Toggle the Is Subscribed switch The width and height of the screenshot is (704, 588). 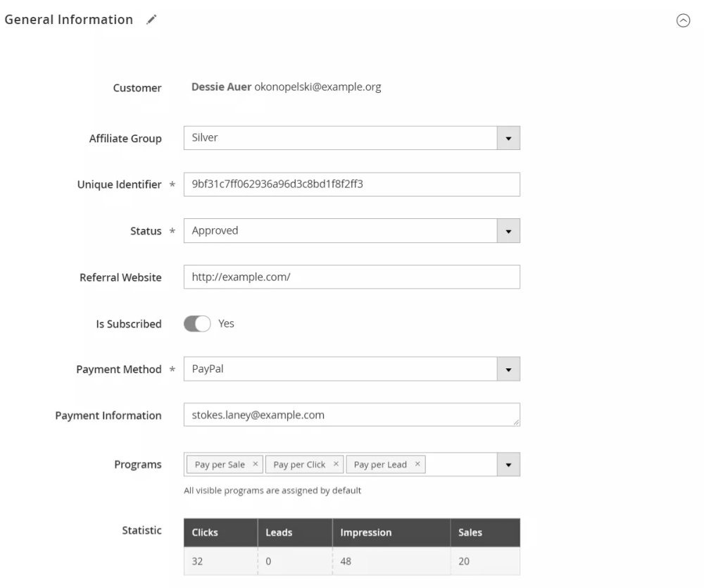coord(197,324)
